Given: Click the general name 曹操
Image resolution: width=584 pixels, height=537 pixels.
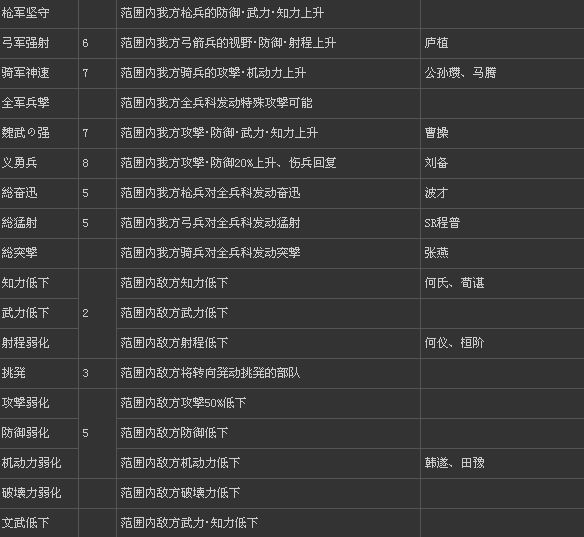Looking at the screenshot, I should click(437, 133).
